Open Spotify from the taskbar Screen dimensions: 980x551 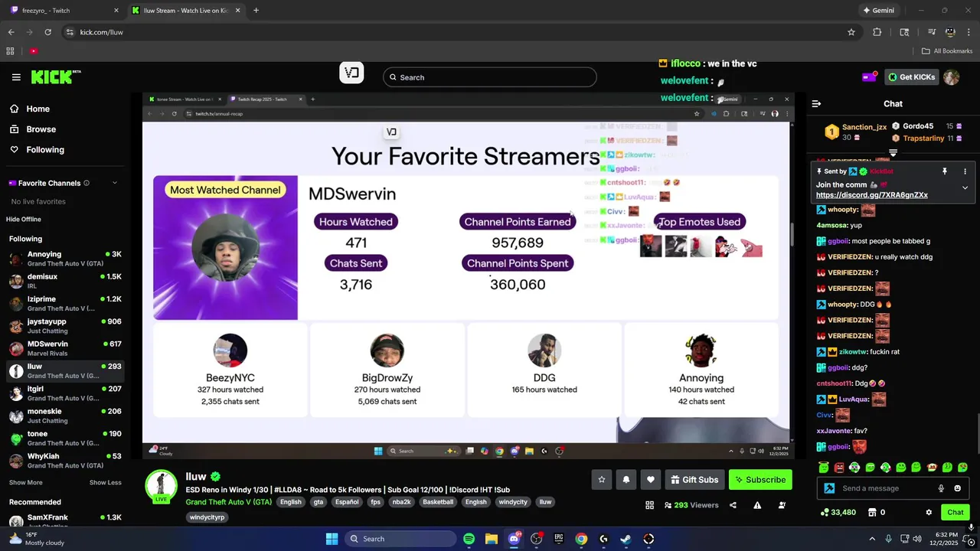click(469, 539)
